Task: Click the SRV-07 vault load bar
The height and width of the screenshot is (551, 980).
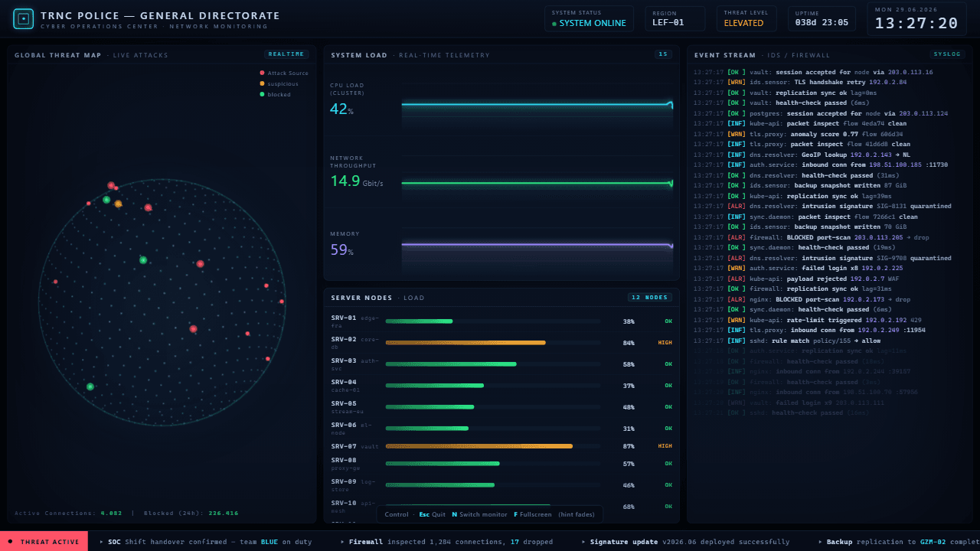Action: [x=493, y=446]
